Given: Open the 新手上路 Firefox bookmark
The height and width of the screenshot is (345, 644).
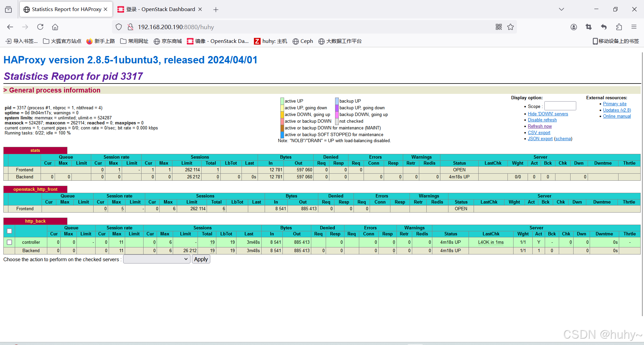Looking at the screenshot, I should pos(101,41).
